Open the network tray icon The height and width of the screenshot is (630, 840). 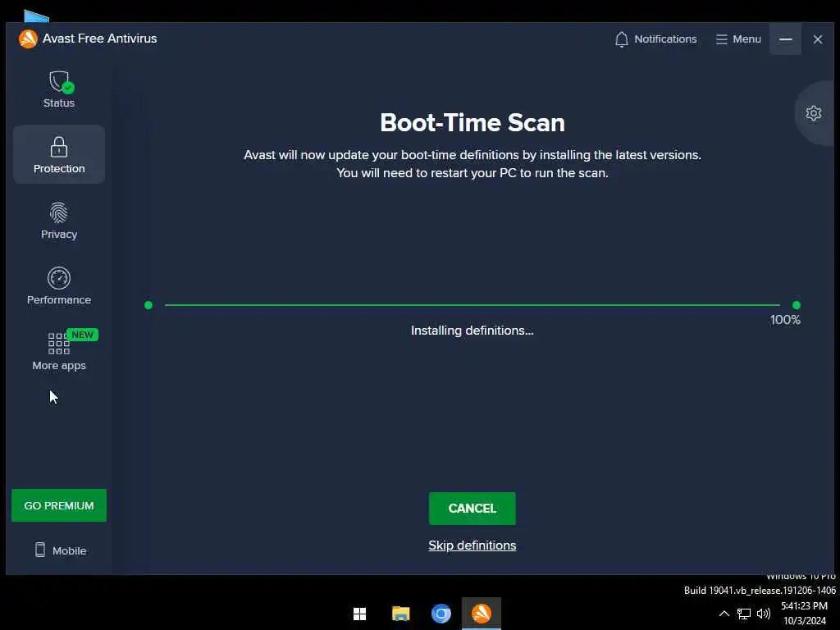(x=743, y=614)
